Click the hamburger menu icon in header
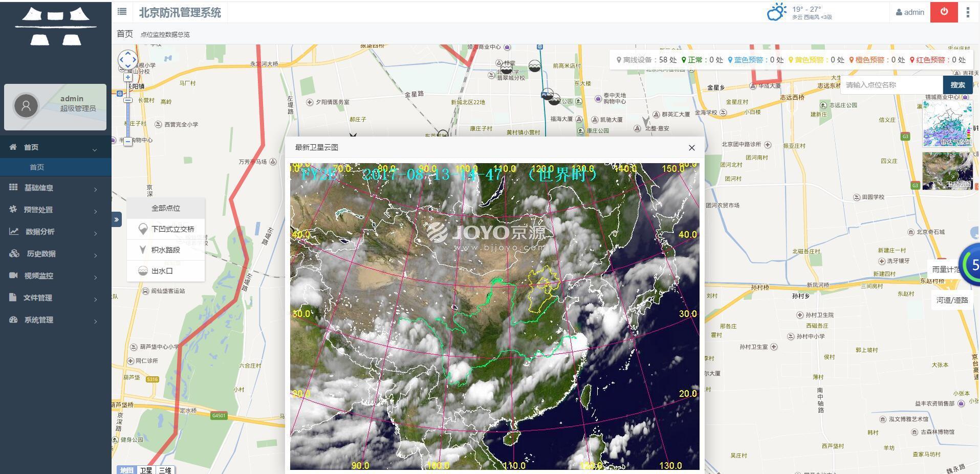The width and height of the screenshot is (980, 474). click(x=122, y=12)
